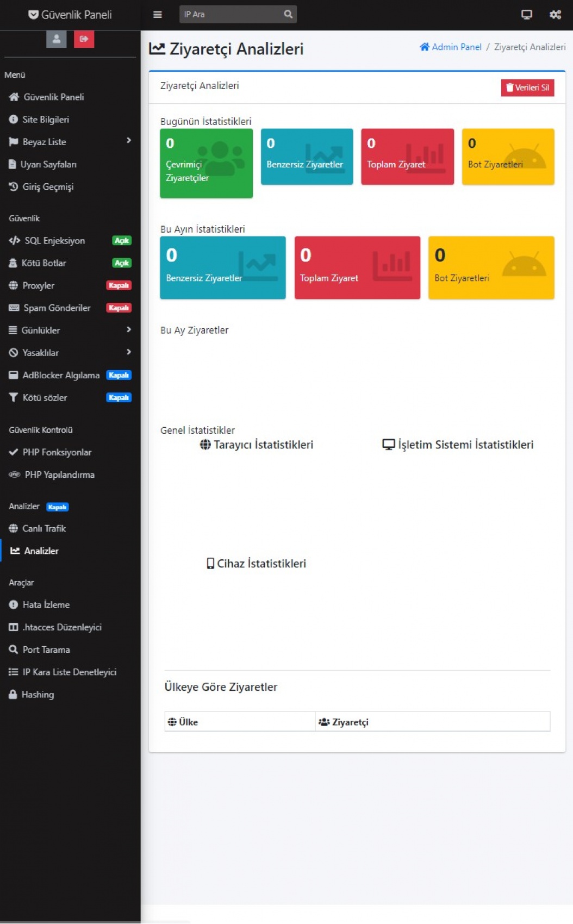Toggle the SQL Enjeksiyon Açık badge
This screenshot has height=924, width=573.
coord(122,241)
